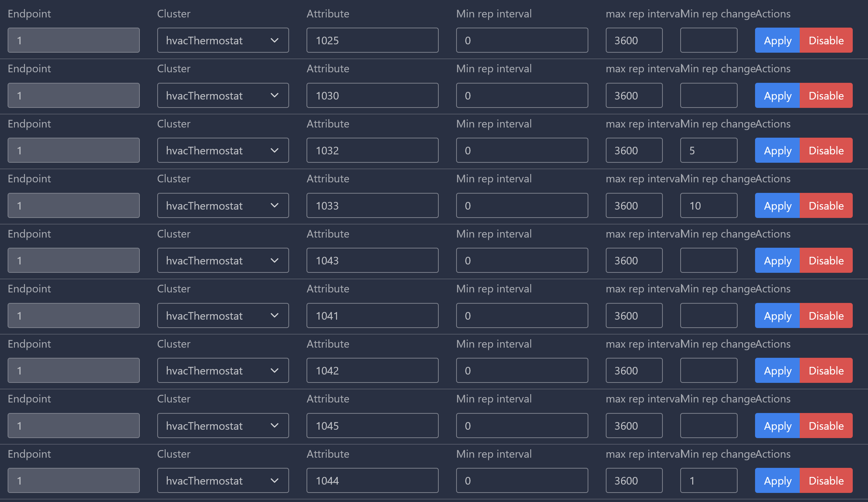Apply the settings for attribute 1032

tap(777, 150)
